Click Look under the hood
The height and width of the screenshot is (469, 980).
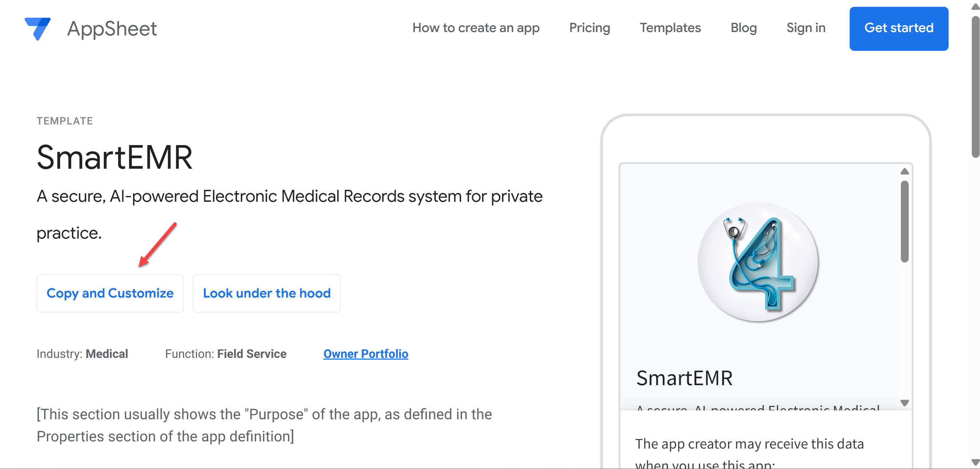coord(267,293)
